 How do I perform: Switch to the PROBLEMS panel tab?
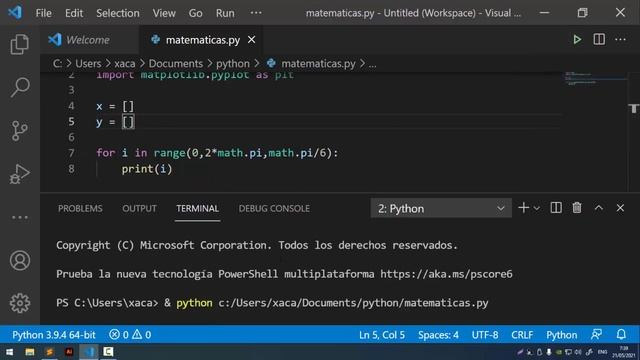pos(80,209)
